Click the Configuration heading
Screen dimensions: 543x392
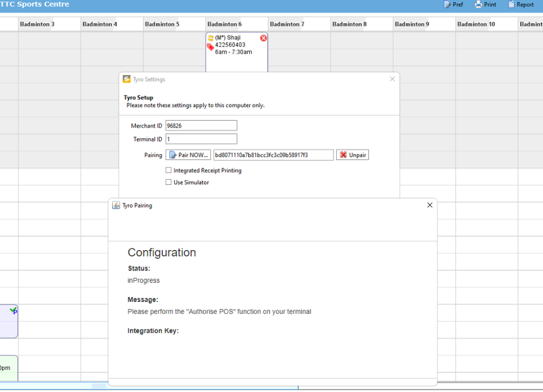click(162, 253)
